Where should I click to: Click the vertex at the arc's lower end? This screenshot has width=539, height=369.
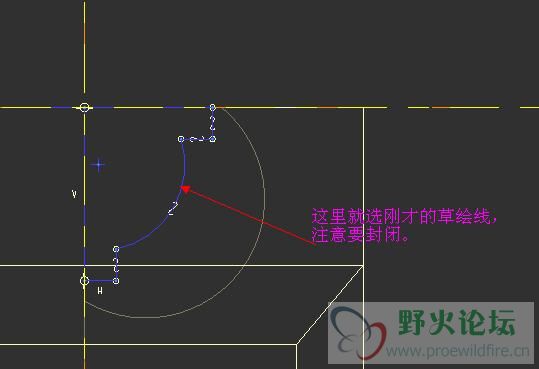click(116, 249)
